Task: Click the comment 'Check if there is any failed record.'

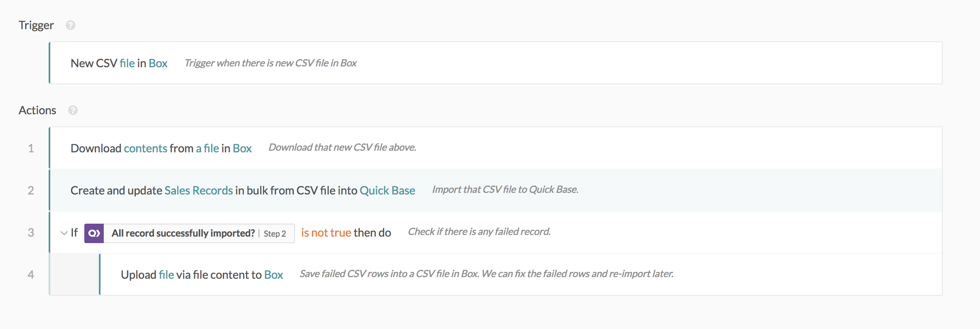Action: point(479,232)
